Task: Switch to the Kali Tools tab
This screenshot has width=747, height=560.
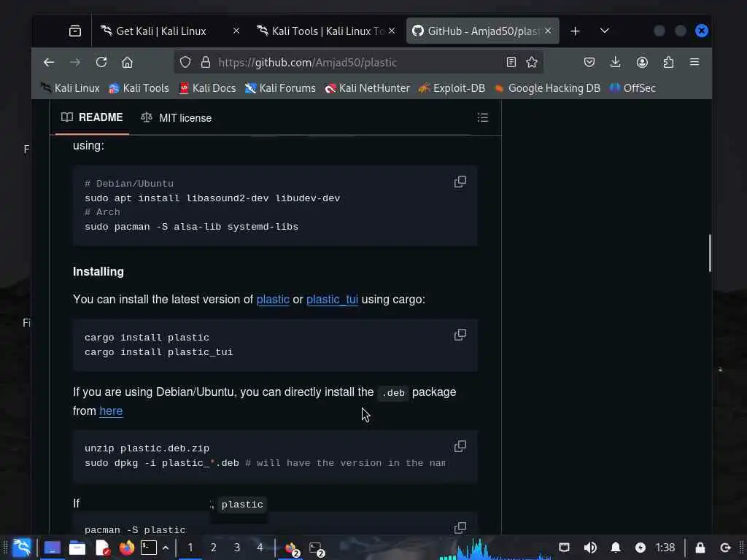Action: [326, 31]
